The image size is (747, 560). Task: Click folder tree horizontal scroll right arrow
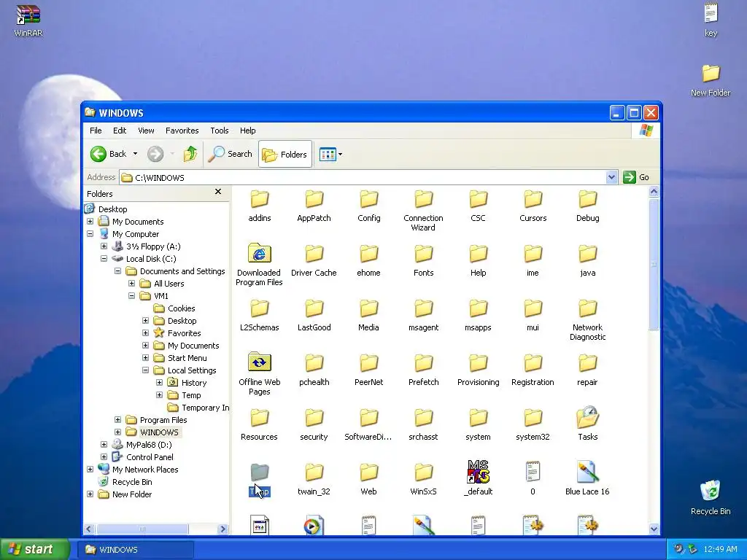tap(222, 529)
